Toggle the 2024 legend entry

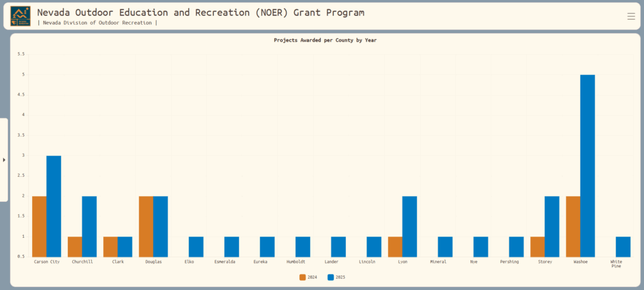308,277
